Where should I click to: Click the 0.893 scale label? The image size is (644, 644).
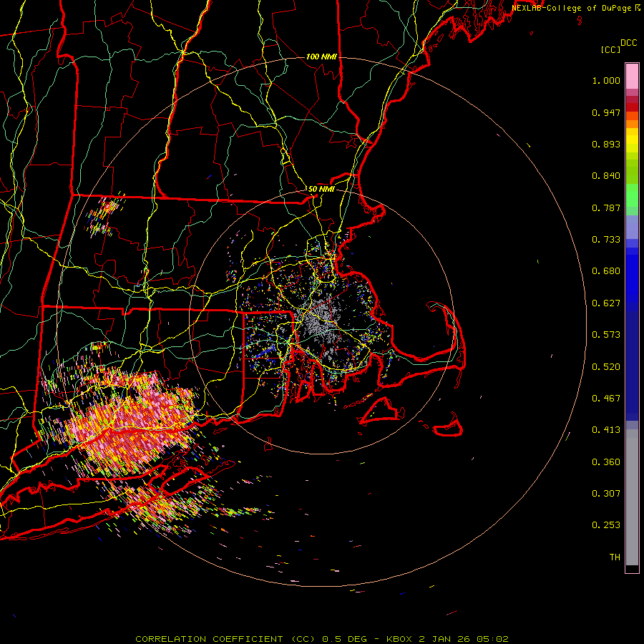(606, 144)
